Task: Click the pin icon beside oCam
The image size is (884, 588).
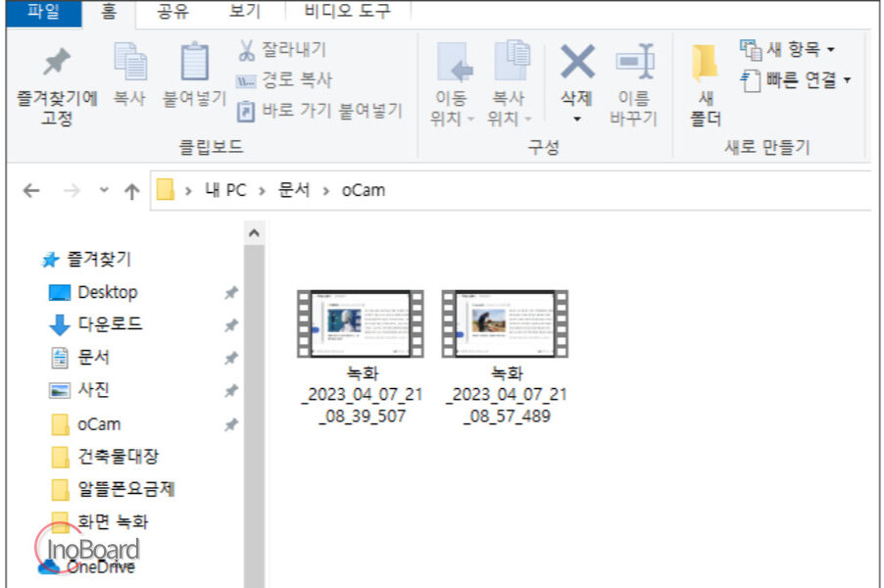Action: coord(230,424)
